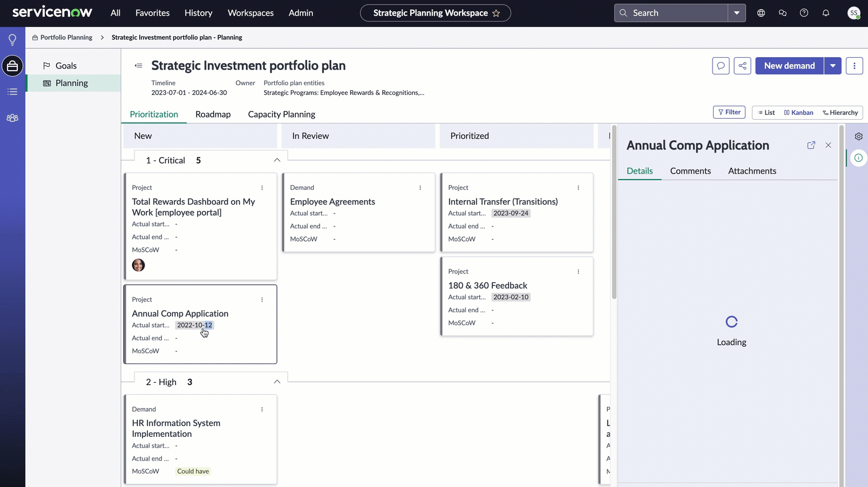Select Planning in the side navigation
Screen dimensions: 868x487
tap(73, 83)
